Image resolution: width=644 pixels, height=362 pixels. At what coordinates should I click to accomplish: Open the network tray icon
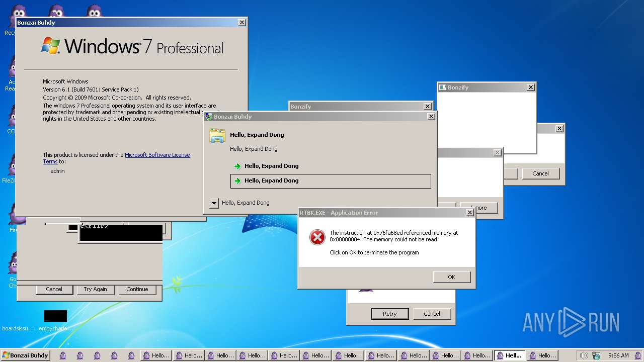click(596, 355)
